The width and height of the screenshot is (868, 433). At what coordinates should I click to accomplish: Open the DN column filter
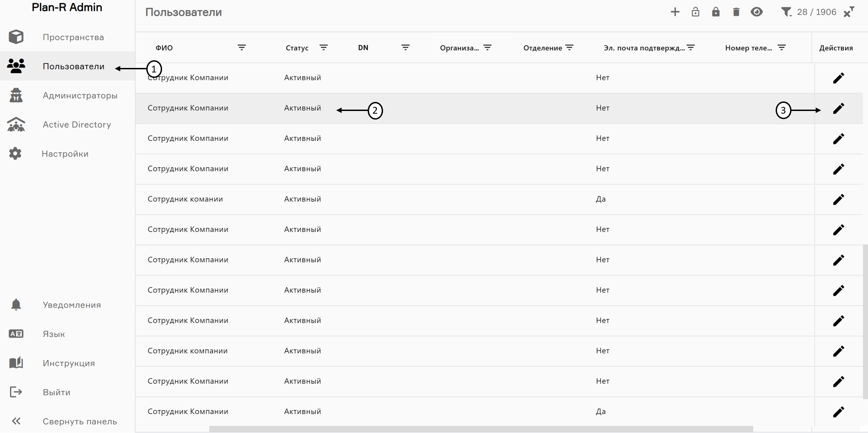click(x=405, y=48)
